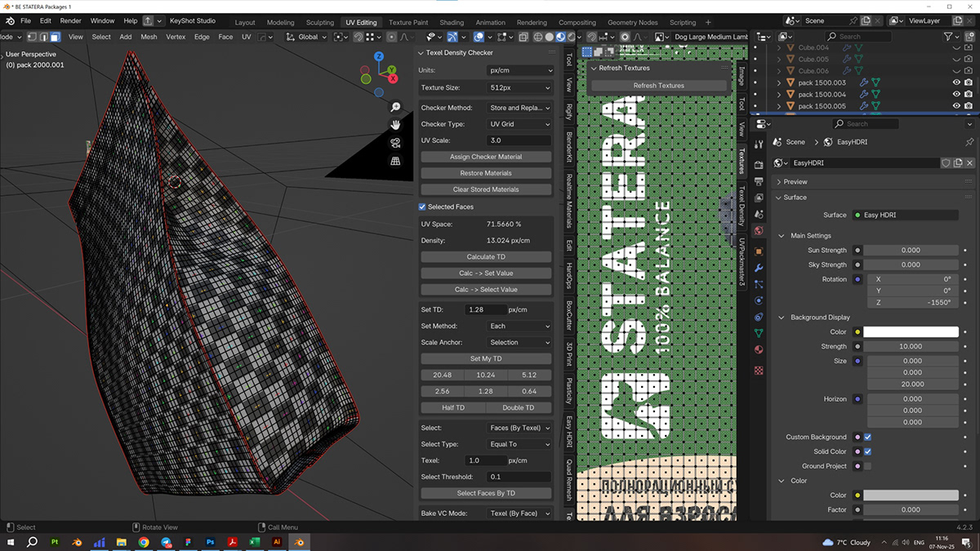The height and width of the screenshot is (551, 980).
Task: Uncheck the Selected Faces checkbox
Action: [422, 207]
